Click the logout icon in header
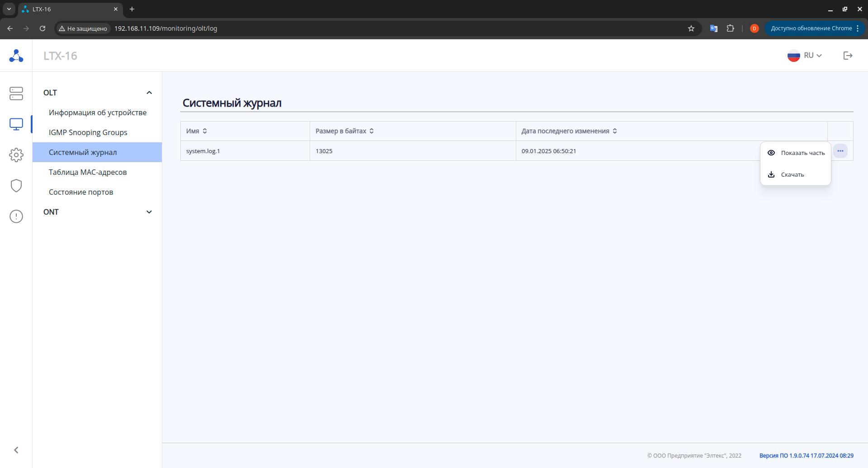Screen dimensions: 868x468 tap(848, 56)
